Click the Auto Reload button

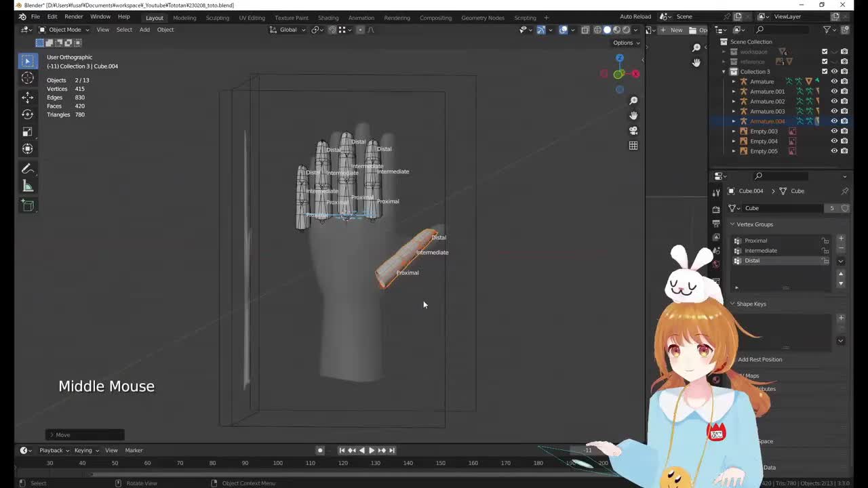pyautogui.click(x=635, y=17)
